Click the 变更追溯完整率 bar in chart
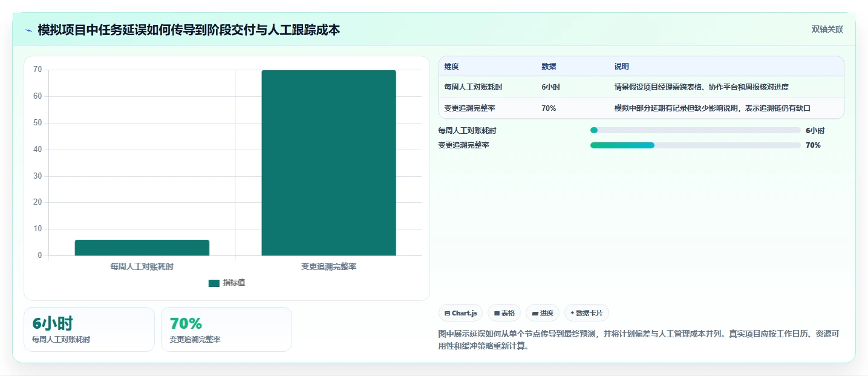 (x=328, y=163)
